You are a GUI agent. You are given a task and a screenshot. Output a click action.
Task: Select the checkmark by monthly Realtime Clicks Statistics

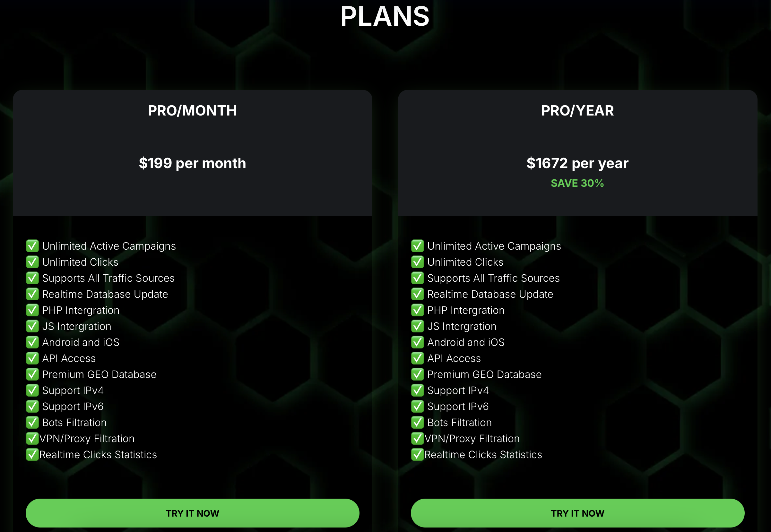coord(32,454)
